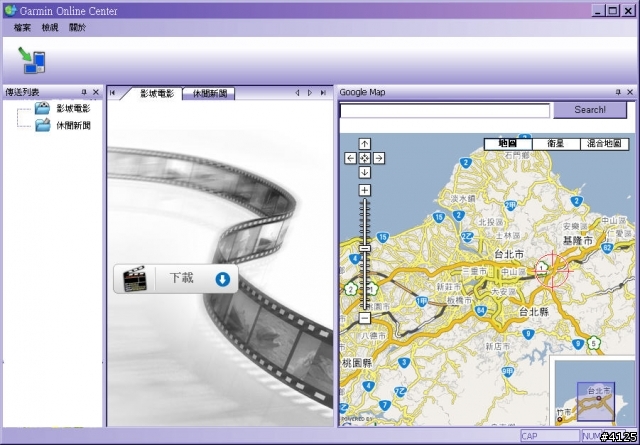Image resolution: width=640 pixels, height=445 pixels.
Task: Click the route 64 shield on the map
Action: pos(480,311)
